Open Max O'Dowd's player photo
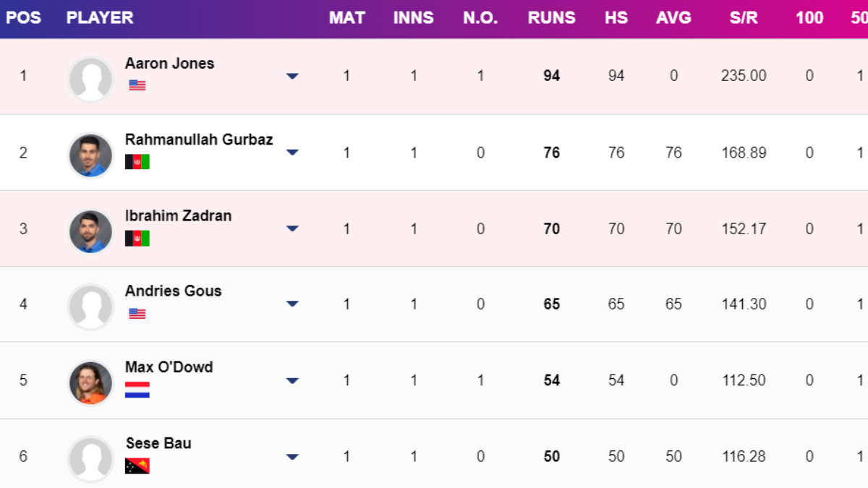This screenshot has height=488, width=868. (x=90, y=383)
